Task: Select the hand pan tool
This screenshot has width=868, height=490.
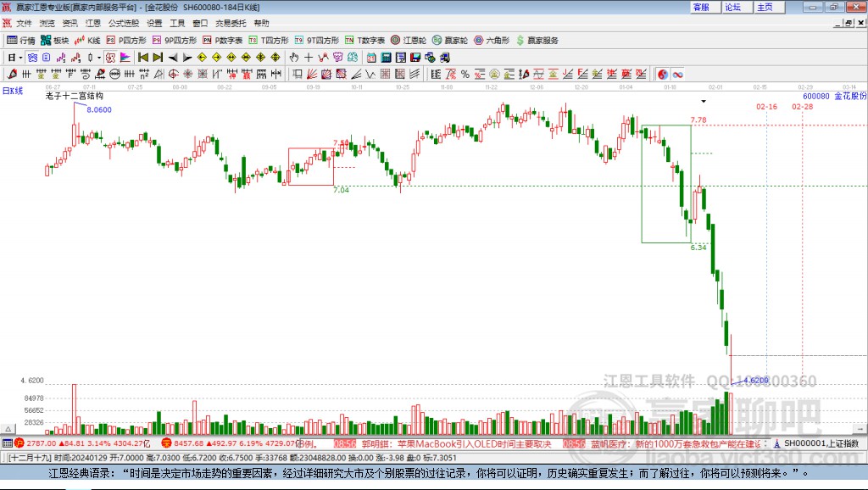Action: tap(294, 58)
